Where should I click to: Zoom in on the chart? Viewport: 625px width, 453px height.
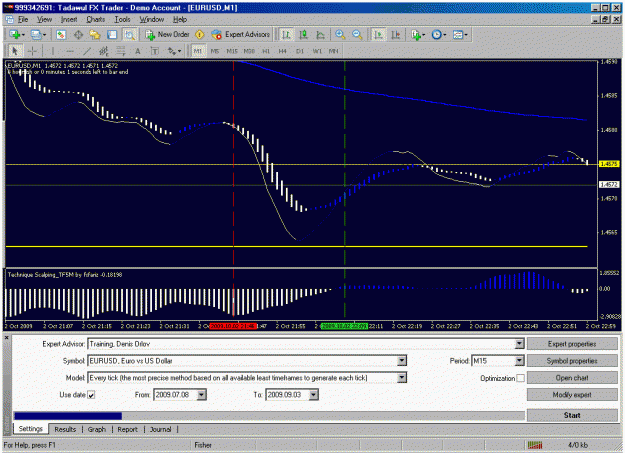[340, 35]
